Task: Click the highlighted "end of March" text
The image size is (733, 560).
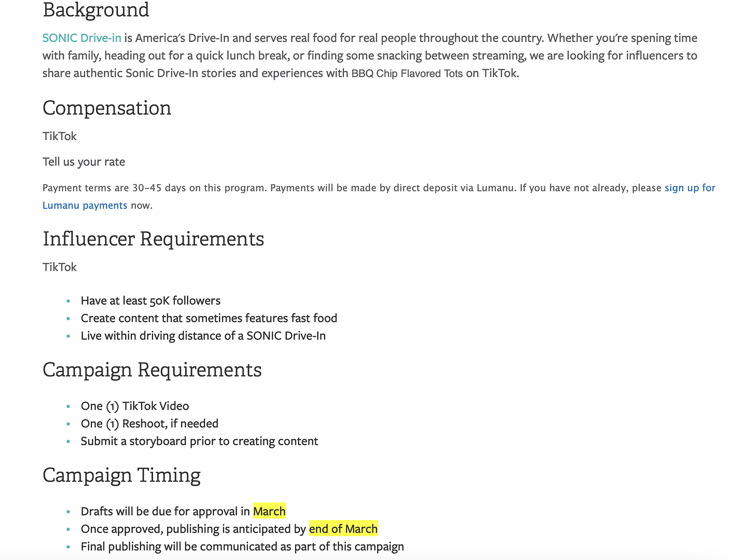Action: pyautogui.click(x=343, y=529)
